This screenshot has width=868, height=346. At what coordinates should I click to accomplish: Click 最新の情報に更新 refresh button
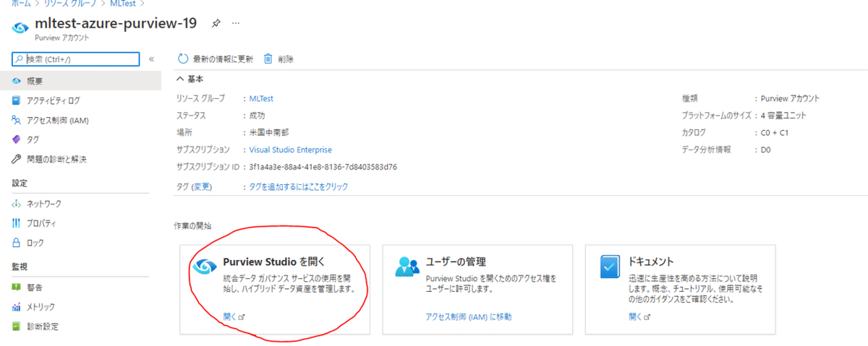(x=216, y=59)
